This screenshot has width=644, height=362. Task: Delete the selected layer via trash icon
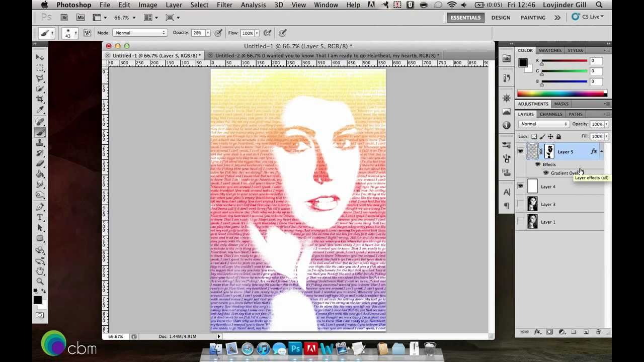pyautogui.click(x=598, y=332)
